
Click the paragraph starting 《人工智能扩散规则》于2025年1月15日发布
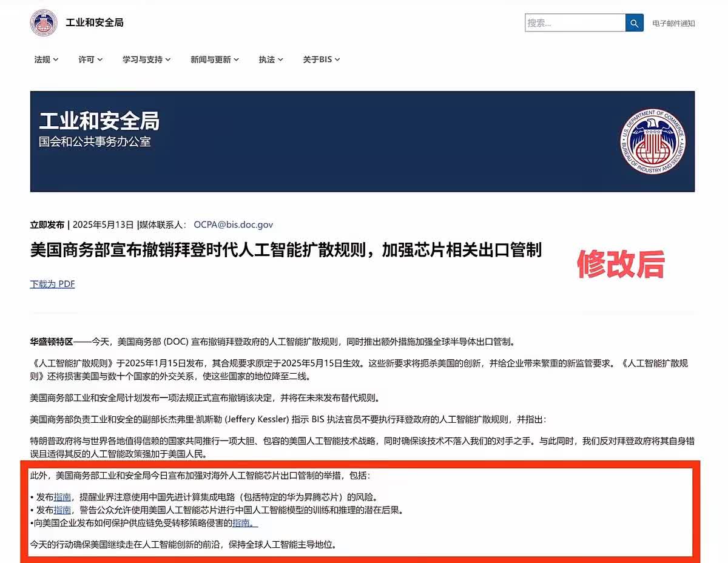click(359, 370)
